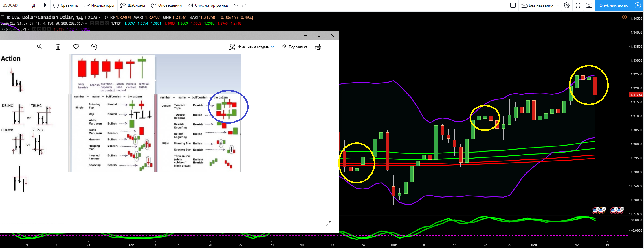
Task: Expand the 8EMA CES indicator dropdown arrow
Action: point(86,24)
